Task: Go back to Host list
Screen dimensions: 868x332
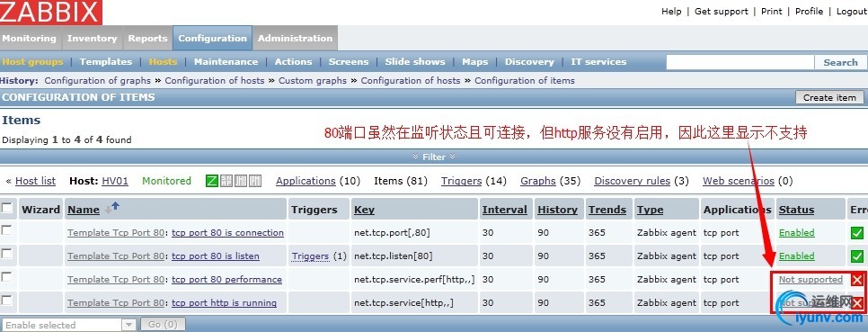Action: pos(35,181)
